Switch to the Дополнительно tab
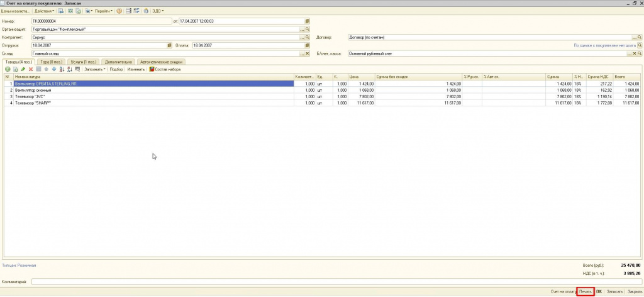Screen dimensions: 644x297 (x=118, y=62)
